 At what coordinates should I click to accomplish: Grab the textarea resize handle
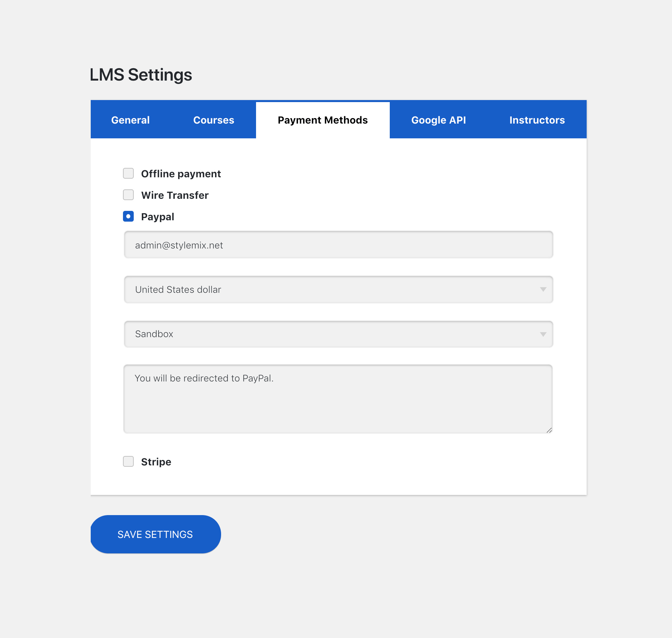(x=549, y=430)
